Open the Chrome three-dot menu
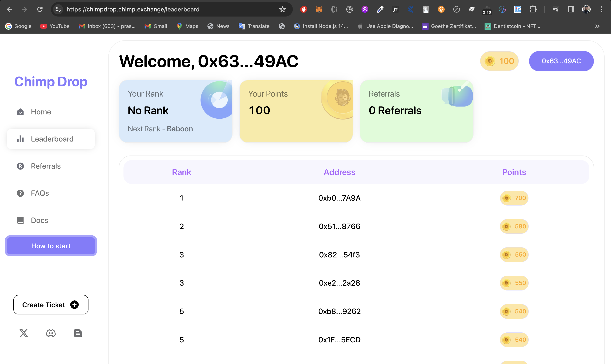 (x=601, y=9)
